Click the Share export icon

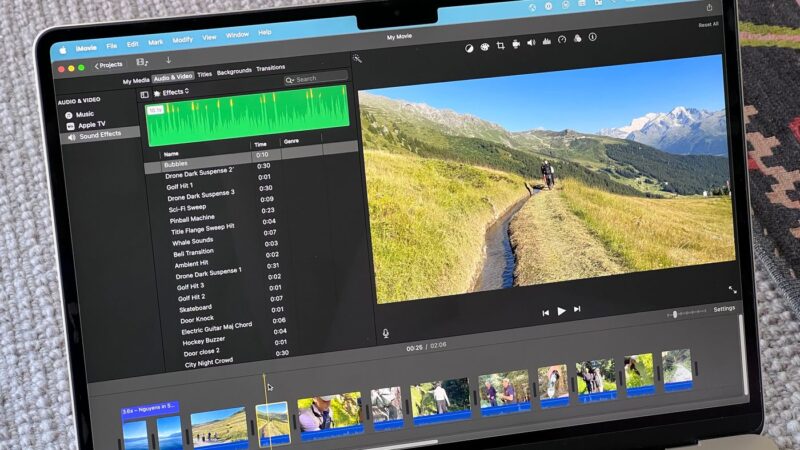[x=709, y=7]
